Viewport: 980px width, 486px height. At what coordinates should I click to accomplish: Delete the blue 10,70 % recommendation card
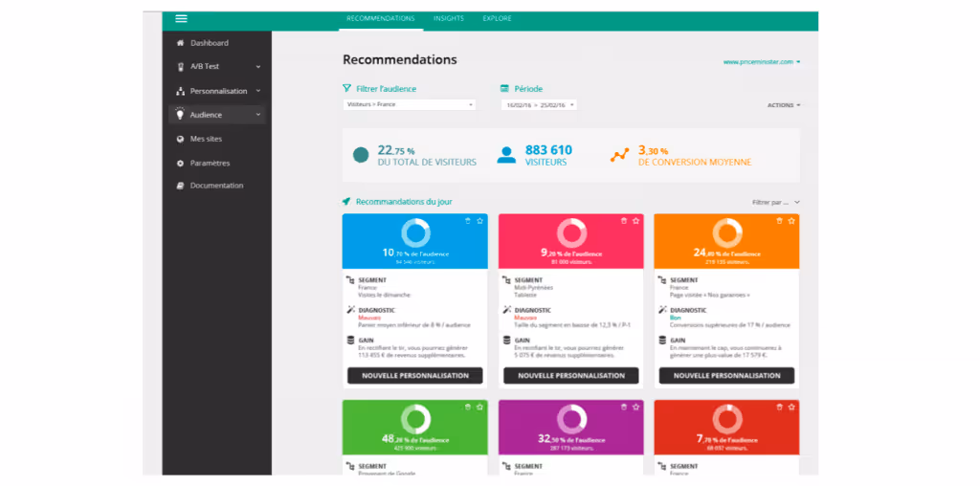pos(467,220)
